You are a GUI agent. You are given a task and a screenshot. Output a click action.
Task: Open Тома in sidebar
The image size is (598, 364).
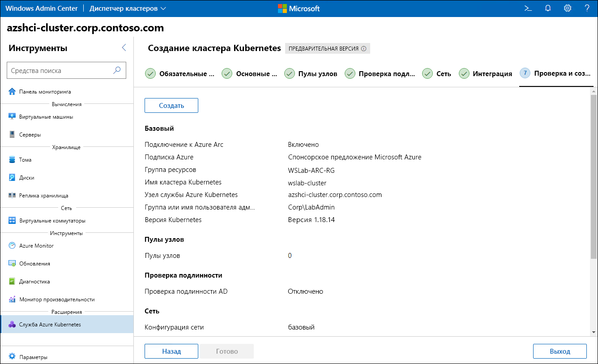tap(67, 160)
